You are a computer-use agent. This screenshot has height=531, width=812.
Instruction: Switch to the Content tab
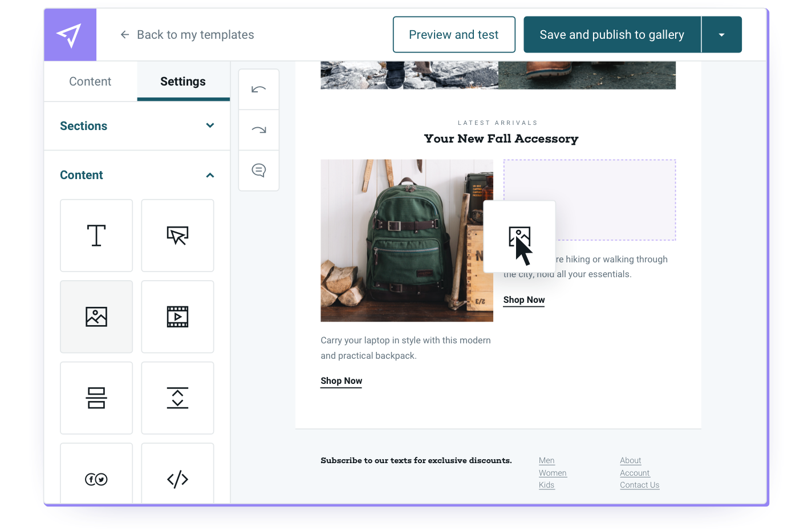coord(90,82)
